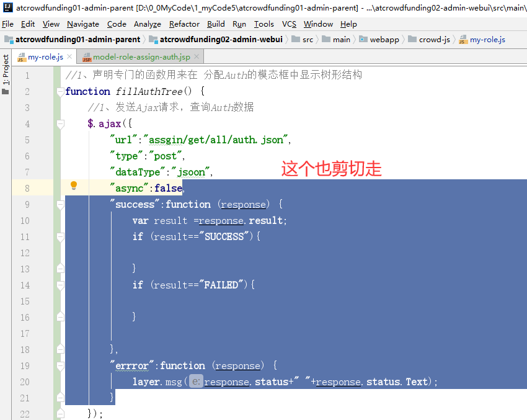Open the Refactor menu
This screenshot has width=527, height=420.
(x=184, y=24)
